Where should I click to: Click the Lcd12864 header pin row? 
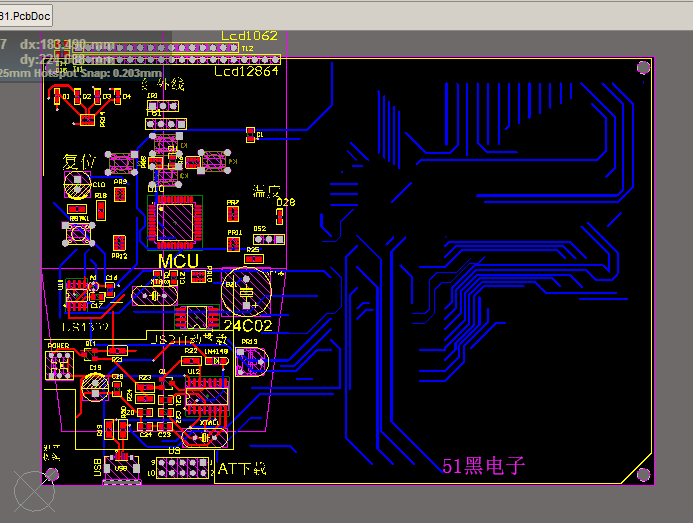pyautogui.click(x=176, y=59)
